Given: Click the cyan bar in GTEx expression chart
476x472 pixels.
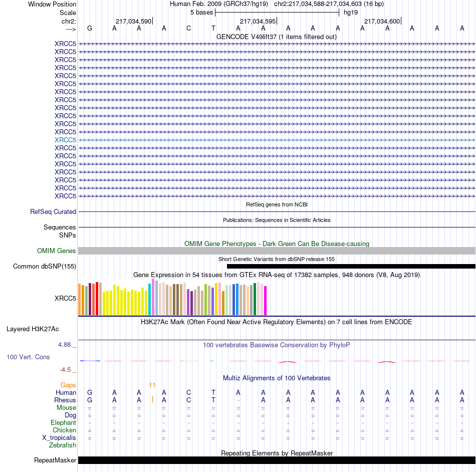Looking at the screenshot, I should click(149, 299).
